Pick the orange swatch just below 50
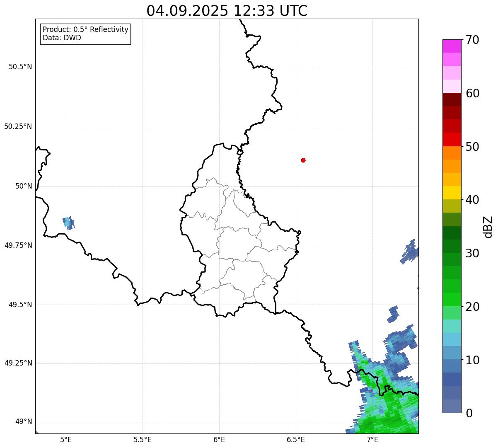Viewport: 498px width, 448px height. point(452,153)
